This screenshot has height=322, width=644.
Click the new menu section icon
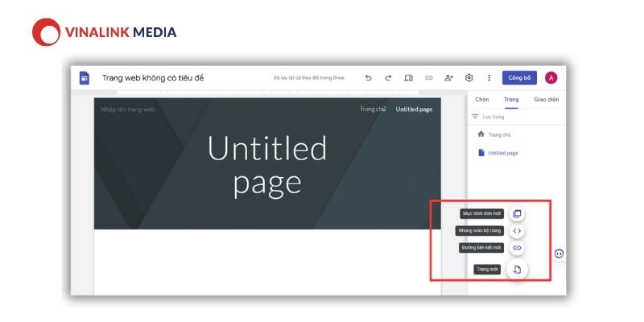(x=517, y=213)
